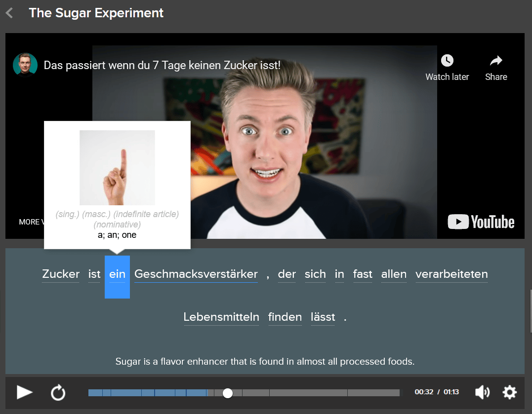Image resolution: width=532 pixels, height=414 pixels.
Task: Click the Share arrow icon
Action: (x=495, y=61)
